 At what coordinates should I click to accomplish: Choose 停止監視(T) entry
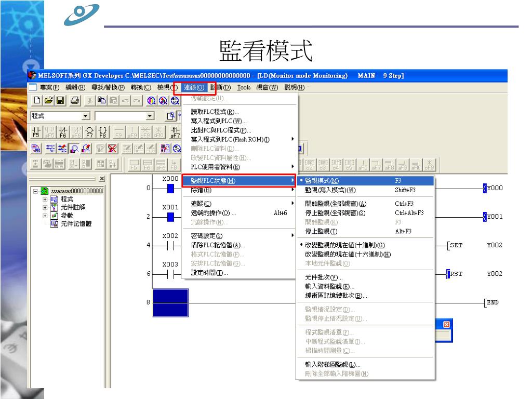click(x=365, y=231)
